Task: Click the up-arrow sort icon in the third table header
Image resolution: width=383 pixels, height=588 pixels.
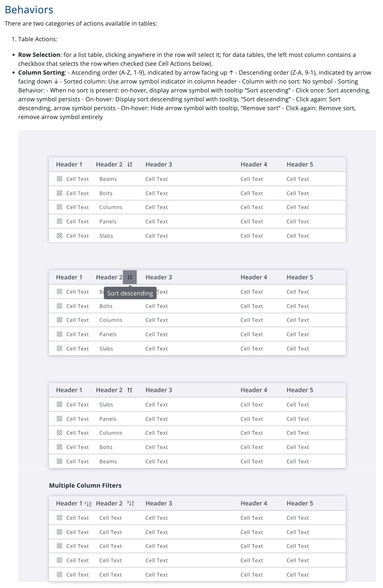Action: (130, 390)
